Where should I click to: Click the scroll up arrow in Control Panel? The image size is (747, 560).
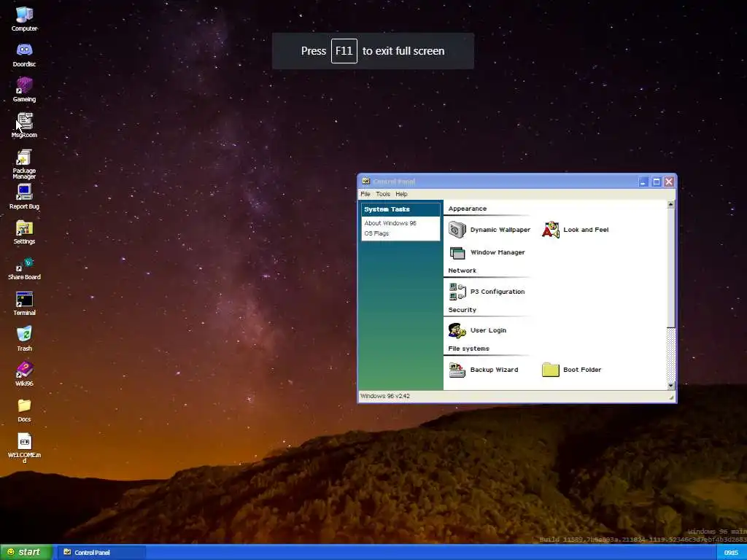(671, 204)
